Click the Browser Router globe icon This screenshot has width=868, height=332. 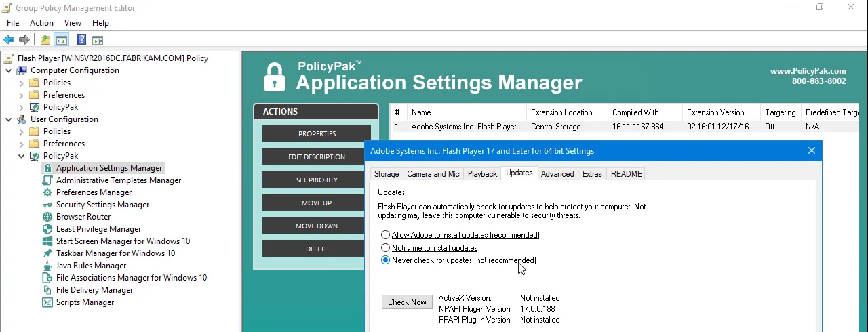[x=47, y=217]
